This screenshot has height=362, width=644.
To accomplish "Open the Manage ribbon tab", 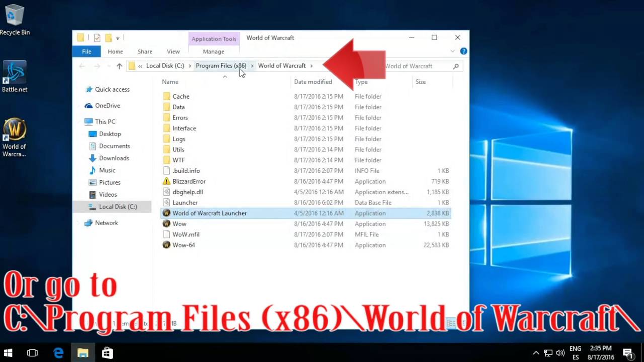I will click(213, 51).
